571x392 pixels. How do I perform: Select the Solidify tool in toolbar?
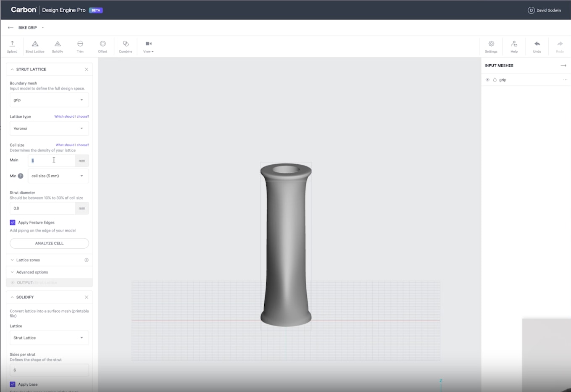click(58, 46)
